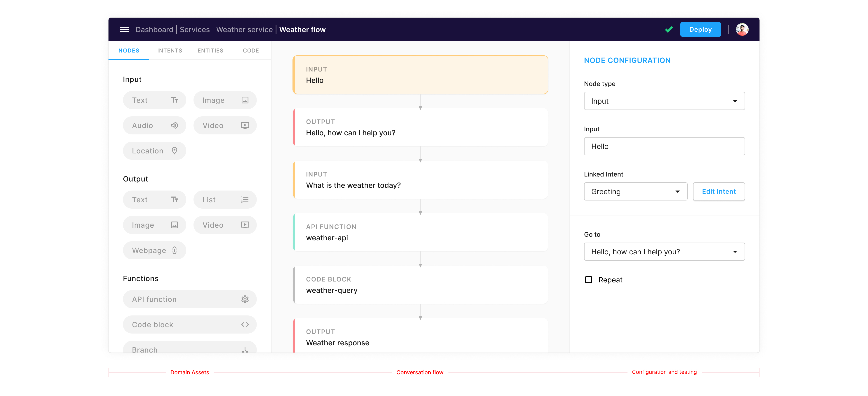Viewport: 868px width, 396px height.
Task: Switch to the Code tab
Action: (x=251, y=51)
